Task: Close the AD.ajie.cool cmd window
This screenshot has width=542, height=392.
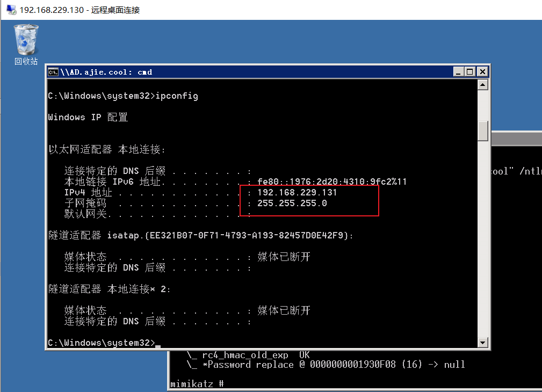Action: [x=482, y=72]
